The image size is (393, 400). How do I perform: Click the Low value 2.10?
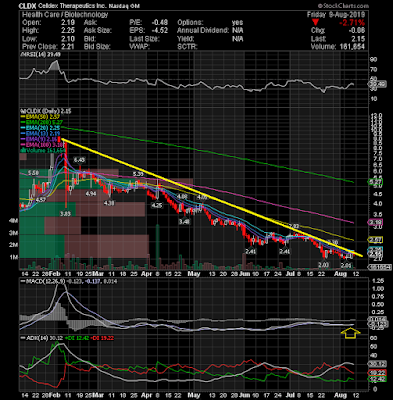[x=68, y=39]
